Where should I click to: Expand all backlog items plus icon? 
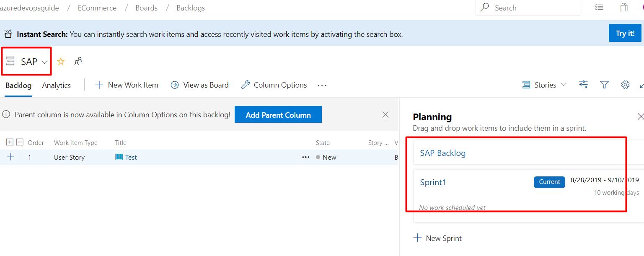tap(10, 142)
